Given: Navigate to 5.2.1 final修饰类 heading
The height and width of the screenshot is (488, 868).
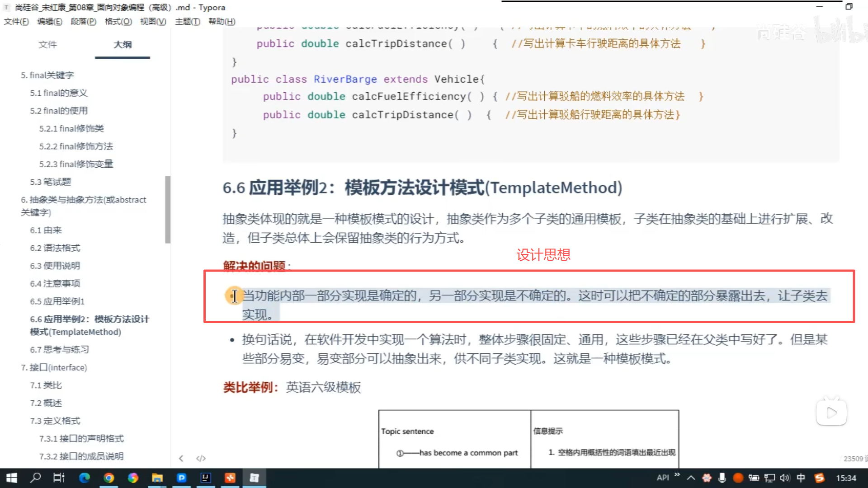Looking at the screenshot, I should coord(71,128).
